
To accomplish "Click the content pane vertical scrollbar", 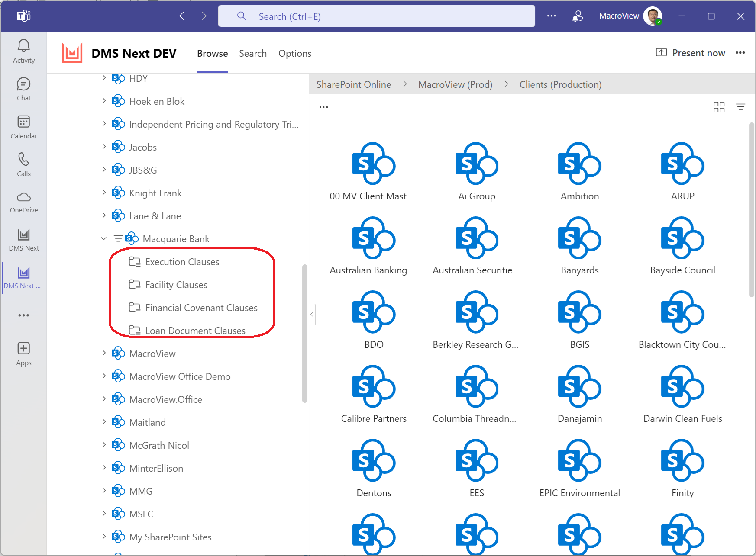I will click(x=752, y=209).
